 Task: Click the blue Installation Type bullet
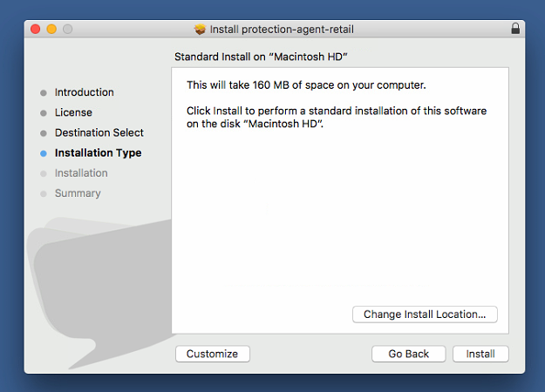(44, 153)
